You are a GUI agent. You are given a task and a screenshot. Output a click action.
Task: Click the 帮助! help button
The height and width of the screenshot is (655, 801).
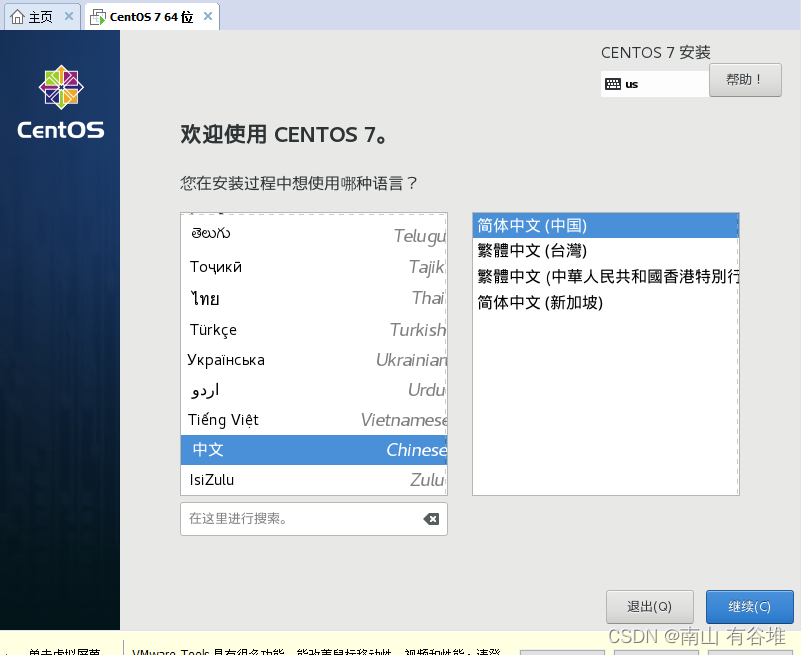click(745, 80)
